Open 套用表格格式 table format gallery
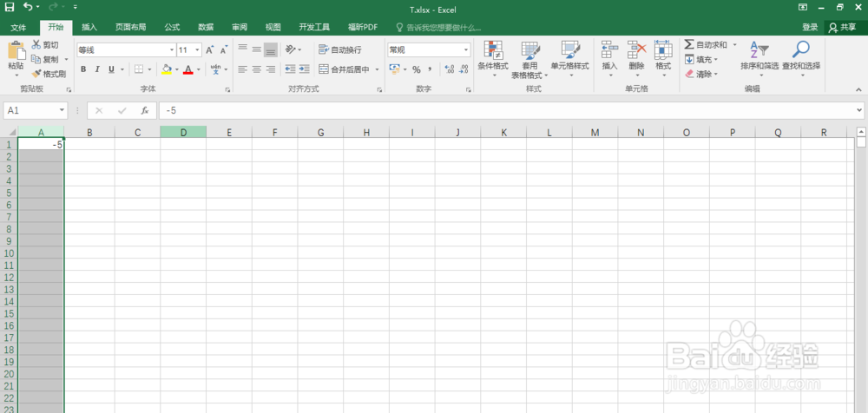Image resolution: width=868 pixels, height=413 pixels. pos(529,60)
